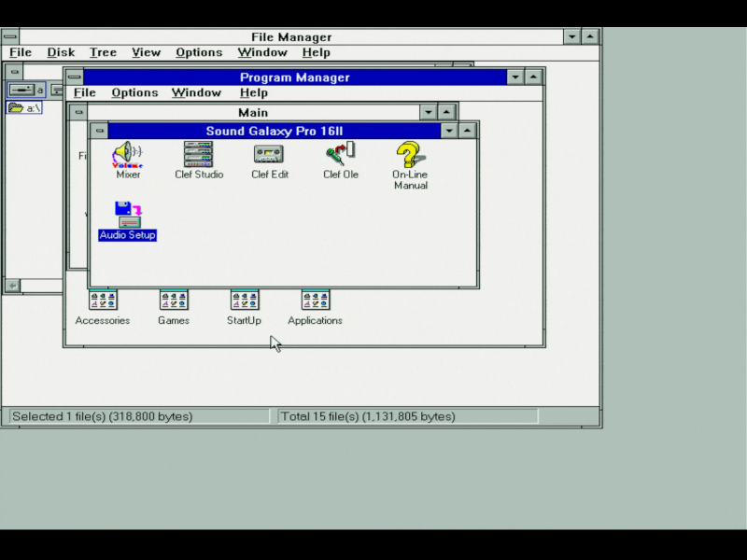Open Window menu in File Manager

click(x=262, y=52)
